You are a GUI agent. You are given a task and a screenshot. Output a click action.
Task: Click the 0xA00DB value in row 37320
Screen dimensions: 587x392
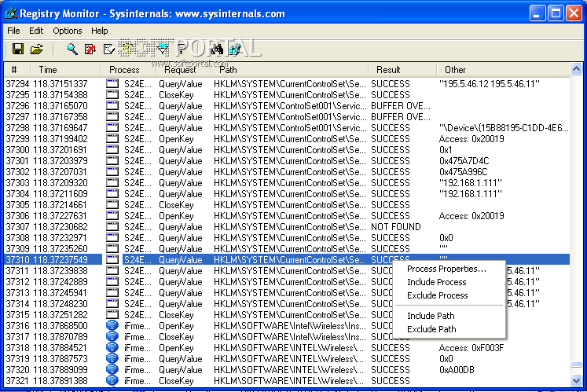(457, 370)
